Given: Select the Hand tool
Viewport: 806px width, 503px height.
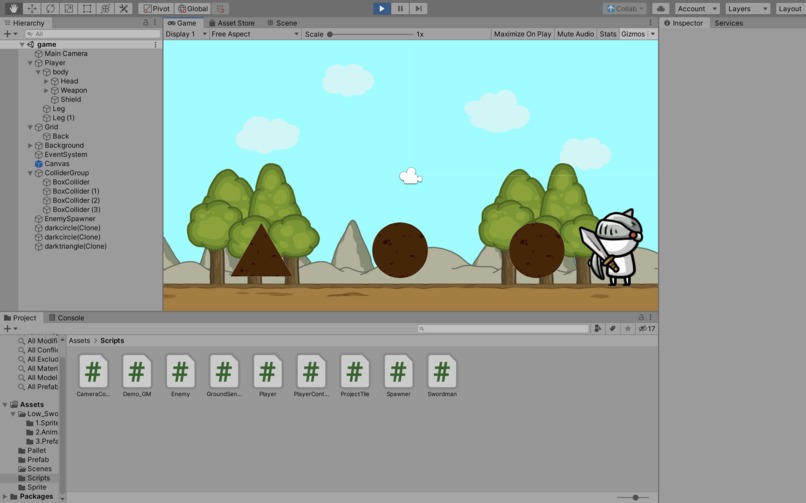Looking at the screenshot, I should point(13,8).
